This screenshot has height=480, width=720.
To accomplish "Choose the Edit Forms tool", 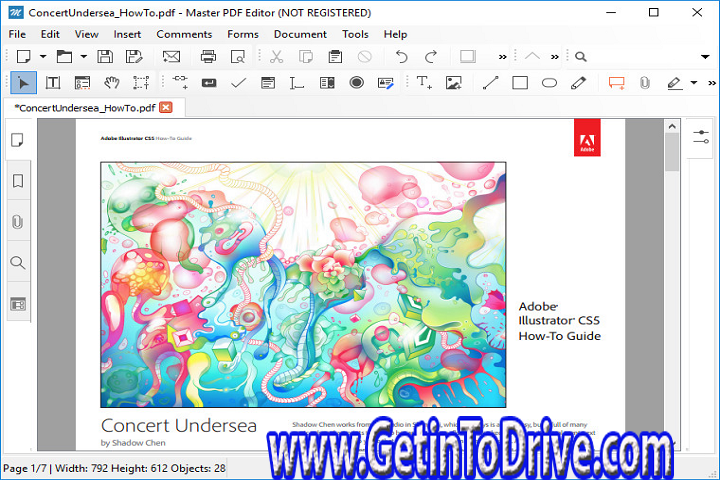I will pos(82,83).
